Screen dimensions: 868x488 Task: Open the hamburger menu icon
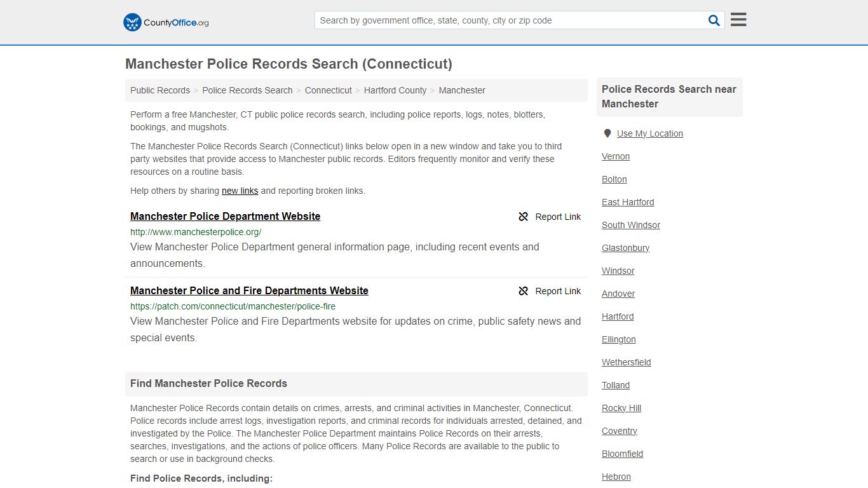tap(738, 20)
